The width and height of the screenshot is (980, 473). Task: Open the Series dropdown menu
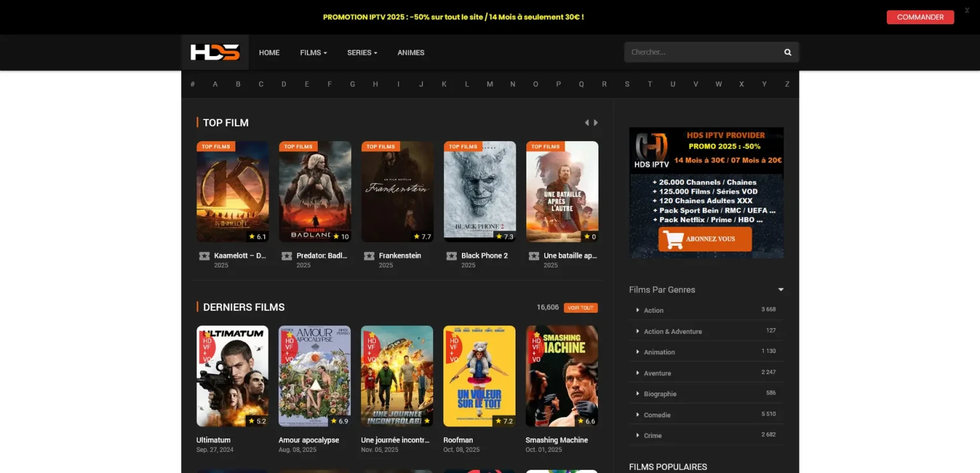362,52
